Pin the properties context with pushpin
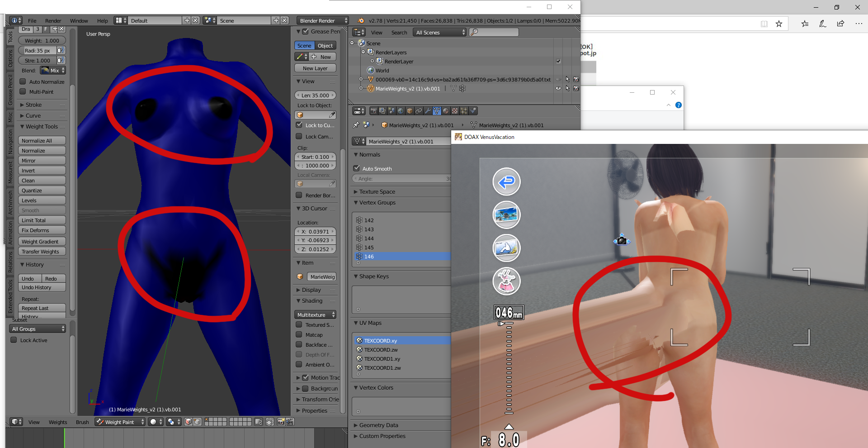The image size is (868, 448). (356, 125)
